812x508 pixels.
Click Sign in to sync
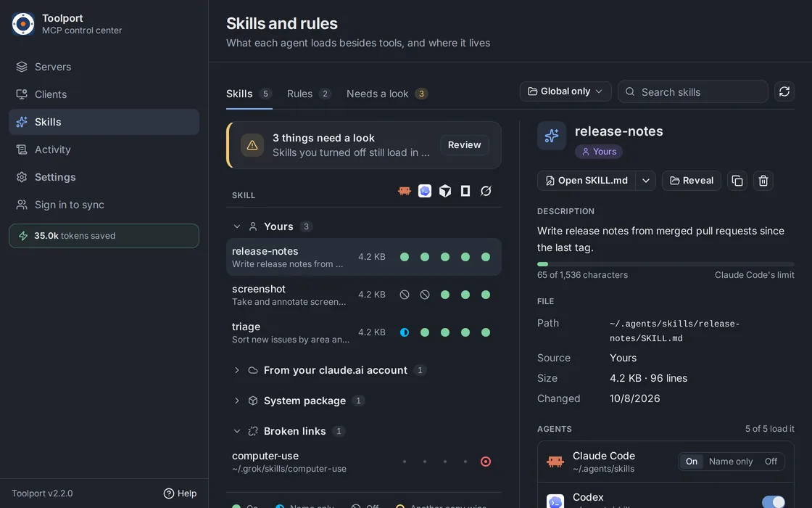[x=104, y=205]
